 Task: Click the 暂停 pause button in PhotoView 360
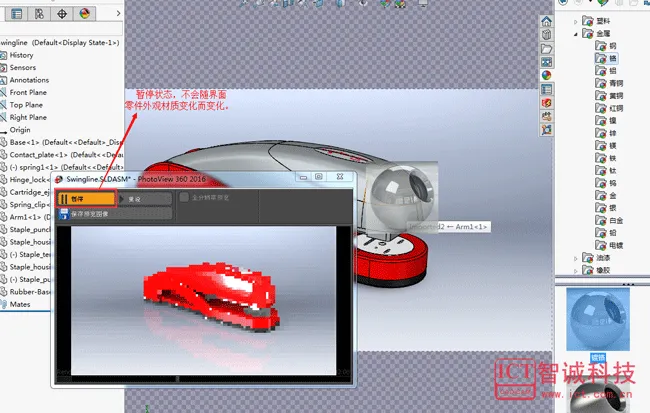(86, 199)
